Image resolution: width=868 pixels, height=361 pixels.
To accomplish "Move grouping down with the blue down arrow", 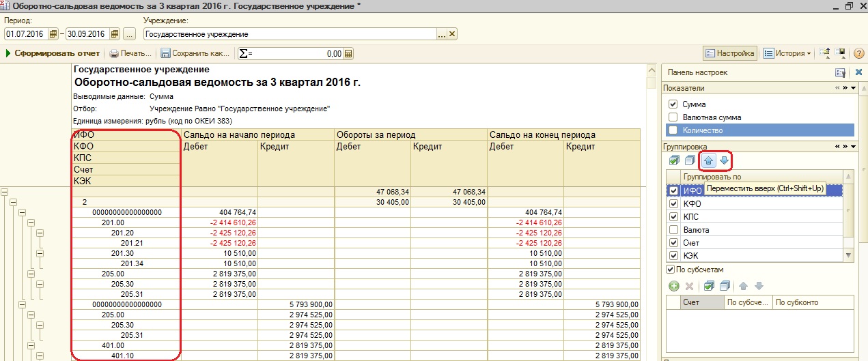I will tap(724, 161).
